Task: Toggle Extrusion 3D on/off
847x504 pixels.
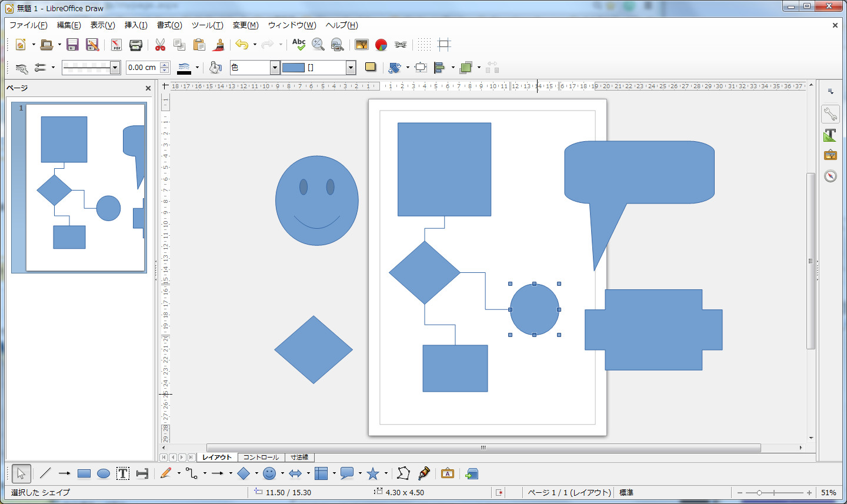Action: tap(472, 473)
